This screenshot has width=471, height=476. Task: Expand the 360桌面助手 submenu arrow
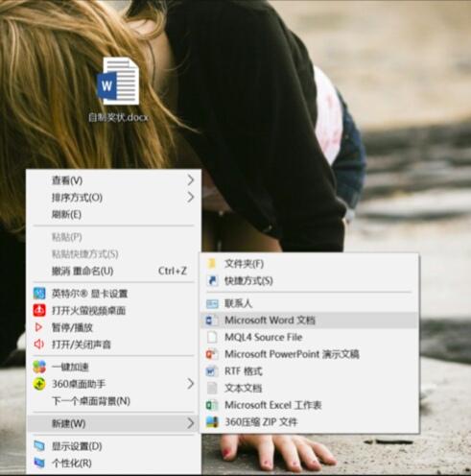[x=191, y=384]
